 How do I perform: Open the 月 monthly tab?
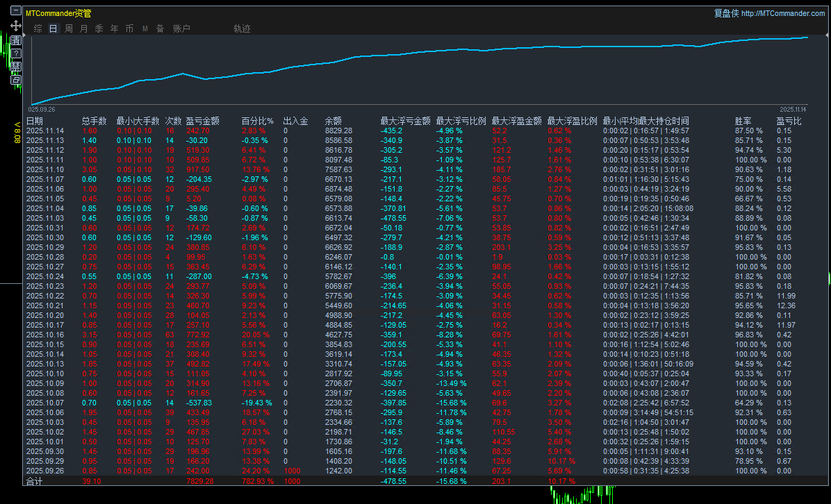(x=84, y=28)
